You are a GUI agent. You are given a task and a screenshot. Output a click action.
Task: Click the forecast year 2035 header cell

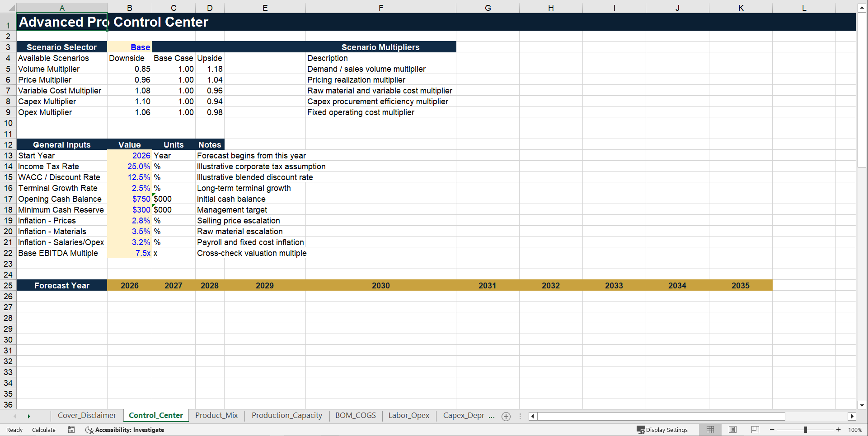tap(741, 286)
